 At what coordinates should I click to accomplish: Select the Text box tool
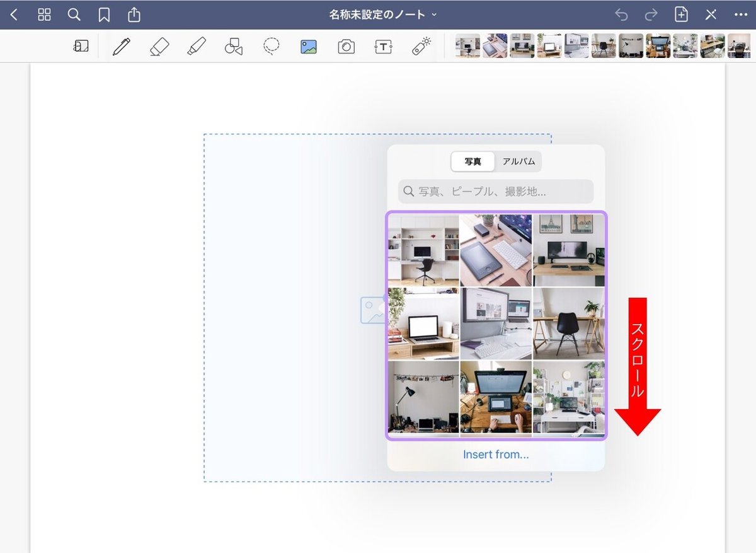click(383, 47)
